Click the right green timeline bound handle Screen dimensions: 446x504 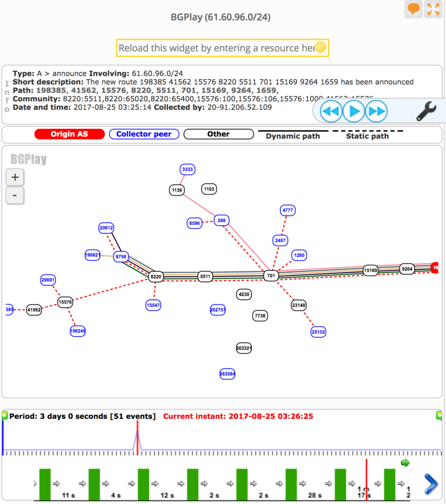pyautogui.click(x=439, y=416)
